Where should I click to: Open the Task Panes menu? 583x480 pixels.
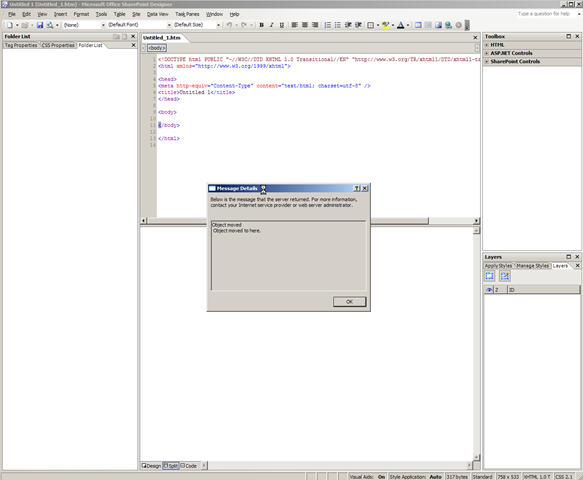point(187,14)
